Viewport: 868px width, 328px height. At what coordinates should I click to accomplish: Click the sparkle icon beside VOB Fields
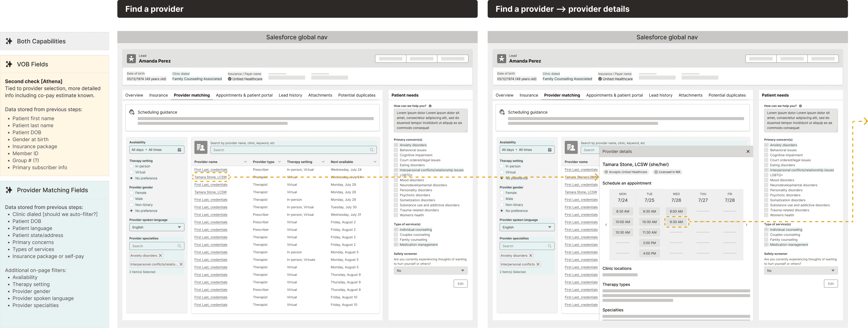click(9, 64)
